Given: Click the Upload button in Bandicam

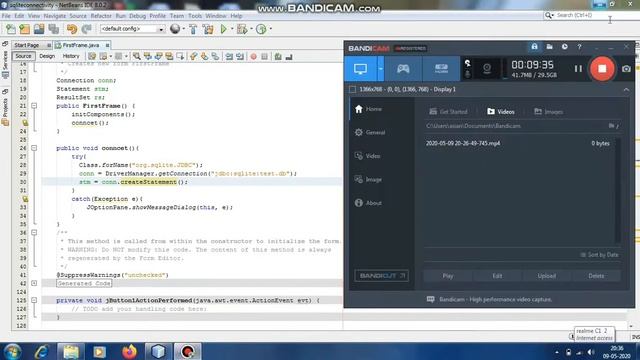Looking at the screenshot, I should (x=547, y=276).
